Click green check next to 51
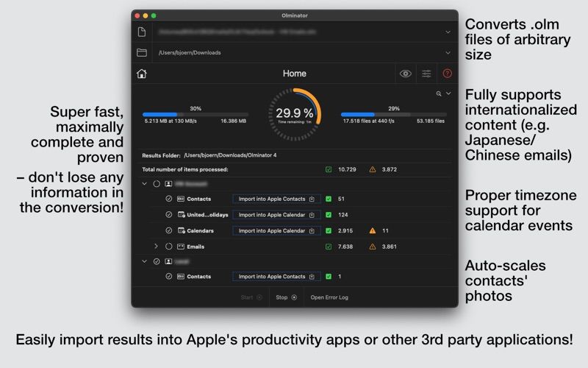 329,199
